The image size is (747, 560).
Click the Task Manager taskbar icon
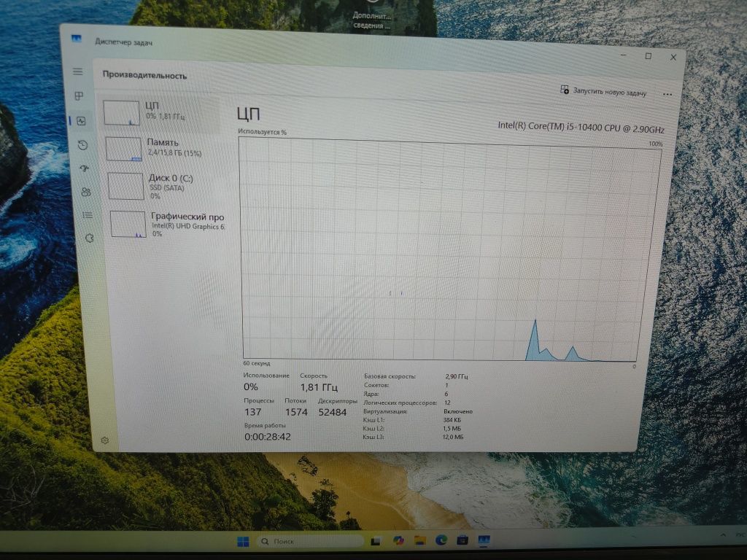(484, 540)
